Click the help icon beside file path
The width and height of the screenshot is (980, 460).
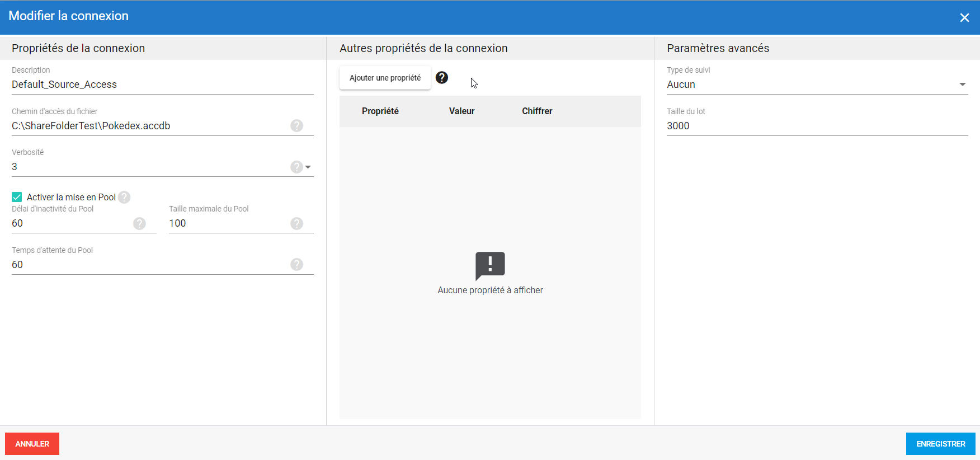point(296,125)
